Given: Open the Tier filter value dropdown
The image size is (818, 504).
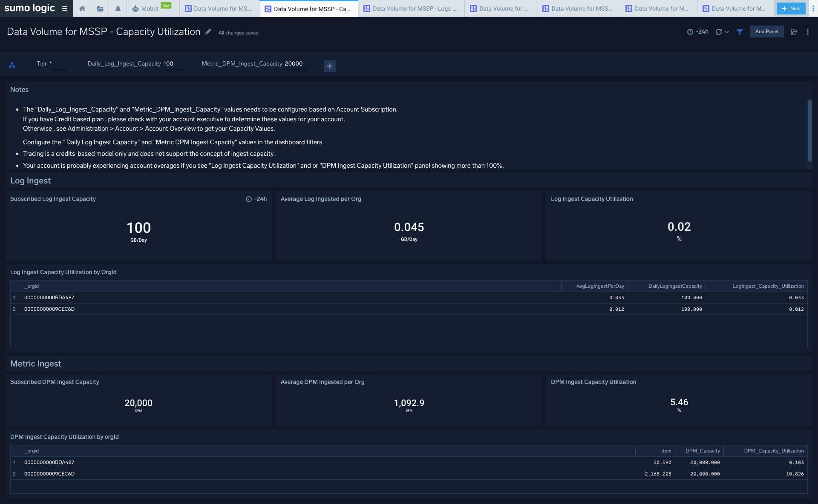Looking at the screenshot, I should pyautogui.click(x=60, y=64).
